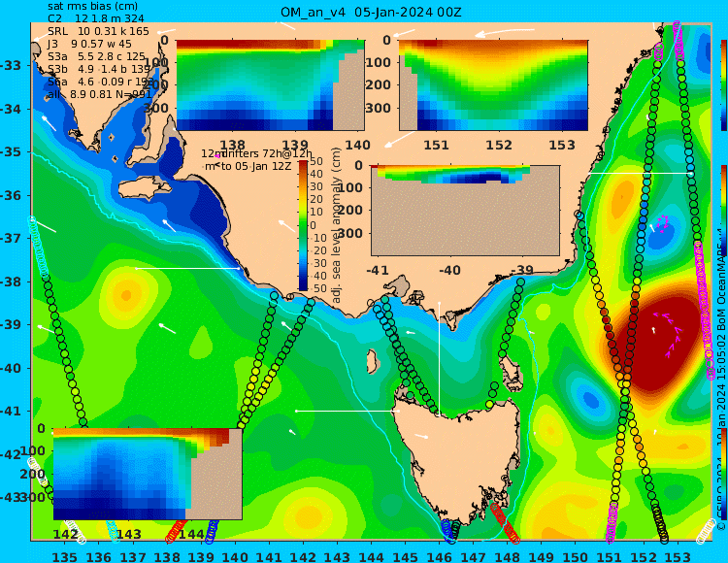Click King Island northwest of Tasmania

click(372, 361)
